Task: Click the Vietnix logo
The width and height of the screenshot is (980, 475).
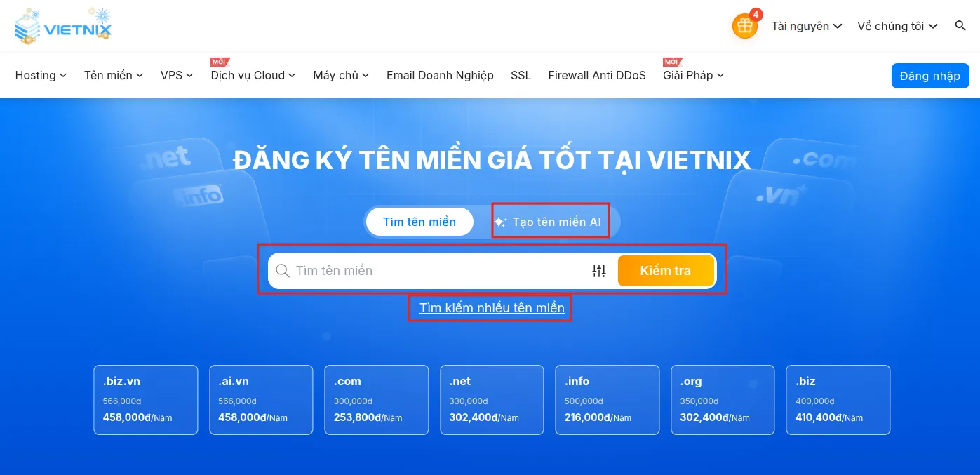Action: tap(63, 25)
